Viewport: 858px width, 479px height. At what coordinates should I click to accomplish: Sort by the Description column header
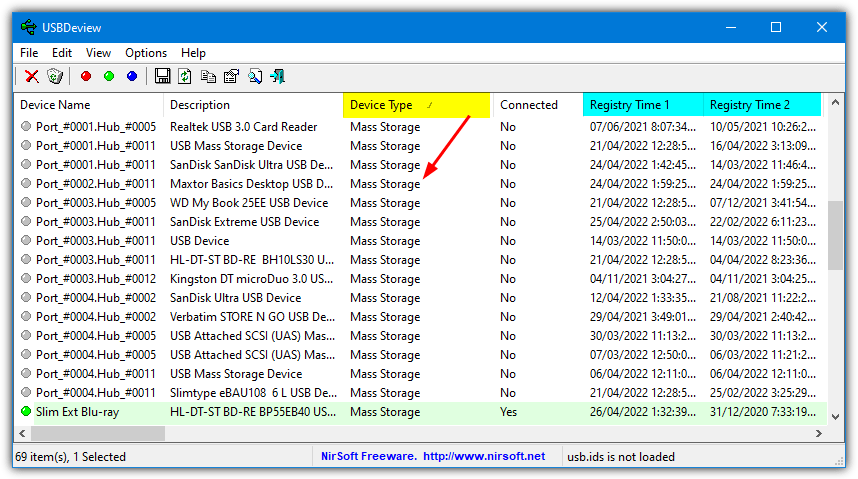(x=253, y=105)
